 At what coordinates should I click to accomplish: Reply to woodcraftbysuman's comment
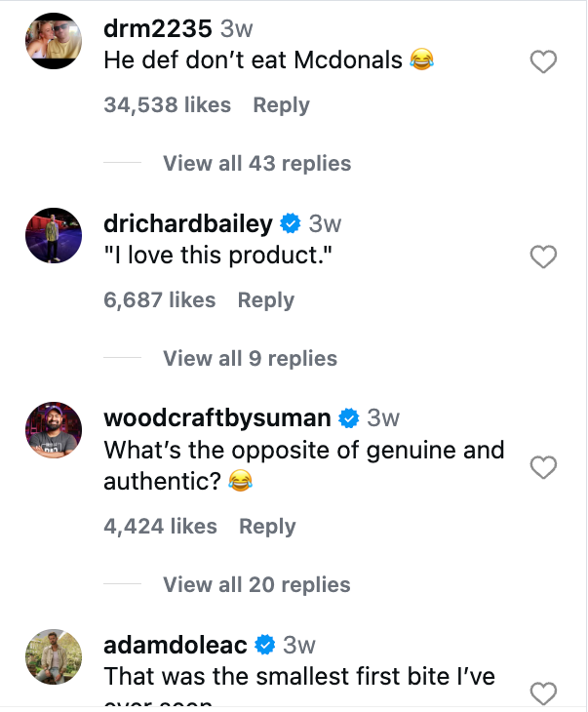pyautogui.click(x=267, y=527)
